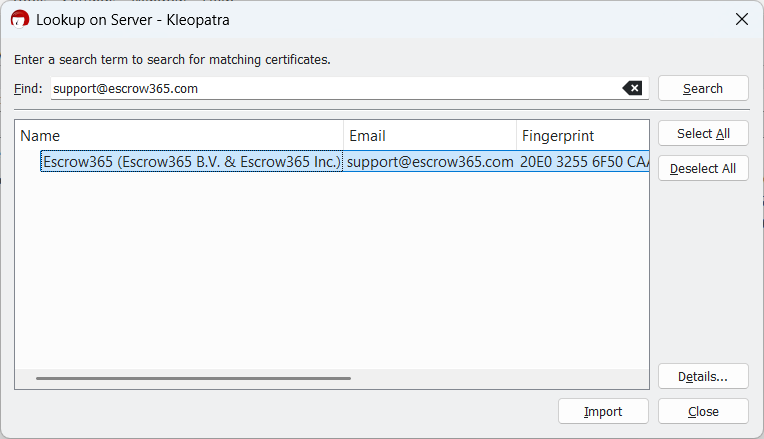Sort results by the Name column header
Screen dimensions: 764x439
[x=180, y=136]
